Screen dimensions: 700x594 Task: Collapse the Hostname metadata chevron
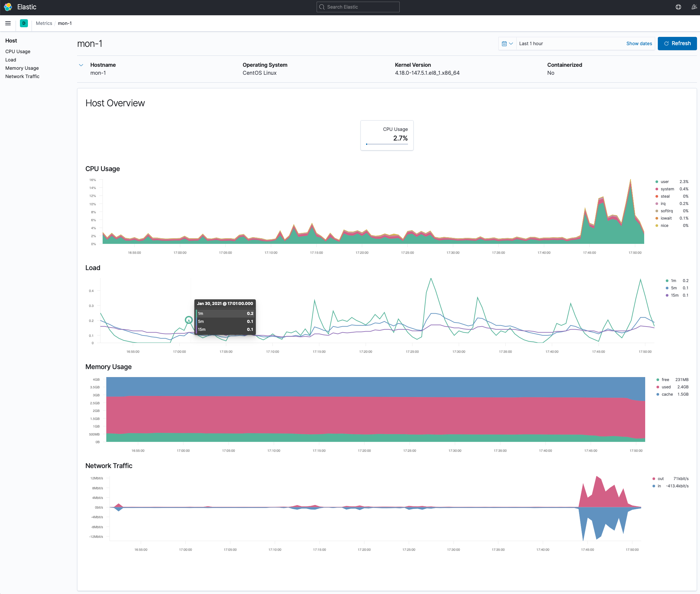point(81,65)
